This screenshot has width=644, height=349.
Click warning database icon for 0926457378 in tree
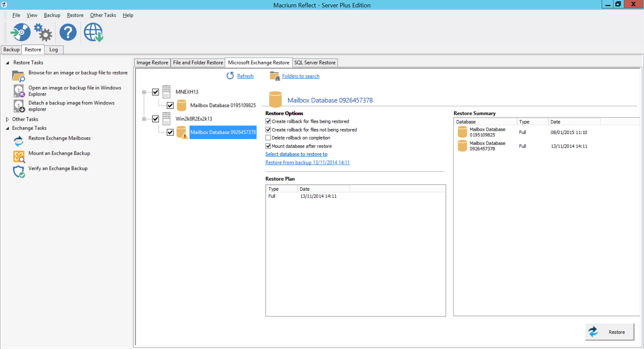tap(181, 132)
